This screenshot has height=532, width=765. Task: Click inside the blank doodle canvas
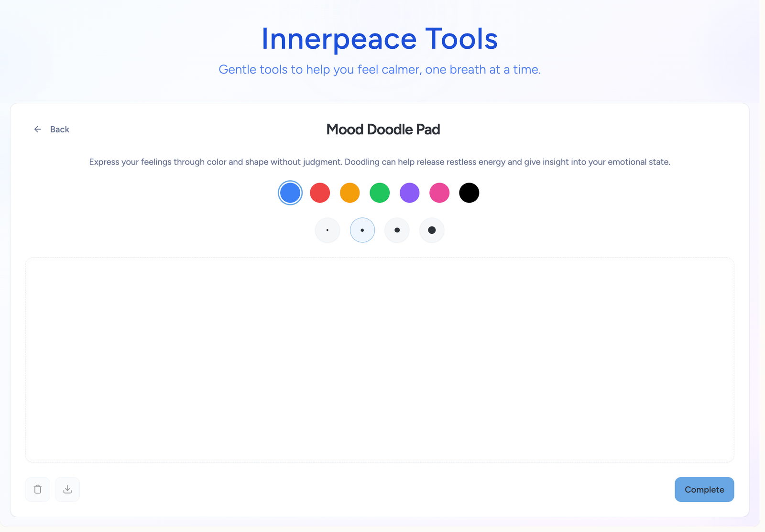tap(380, 359)
